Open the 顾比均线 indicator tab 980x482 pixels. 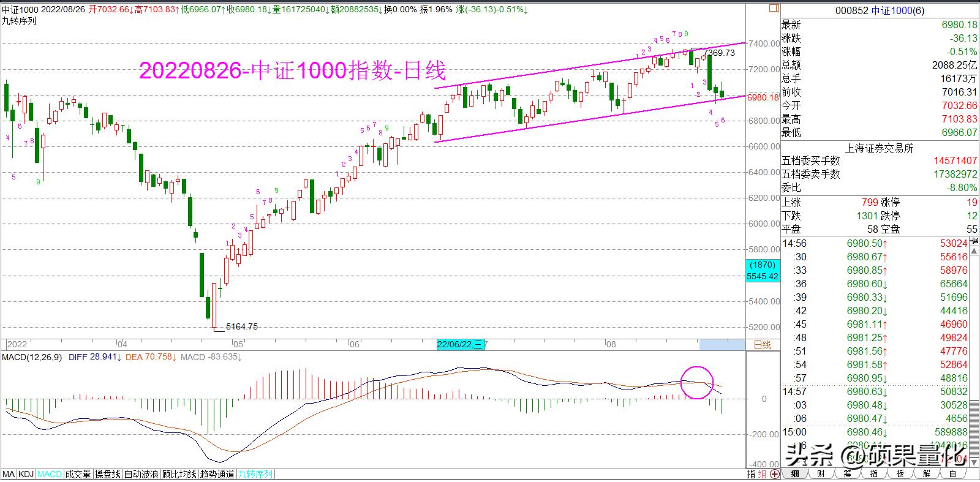(179, 475)
